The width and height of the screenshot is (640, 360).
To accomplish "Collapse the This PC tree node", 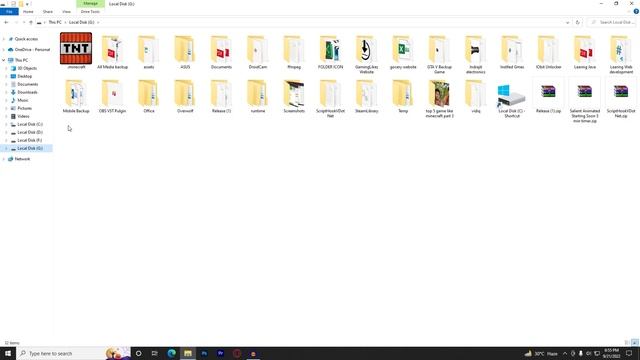I will 4,60.
